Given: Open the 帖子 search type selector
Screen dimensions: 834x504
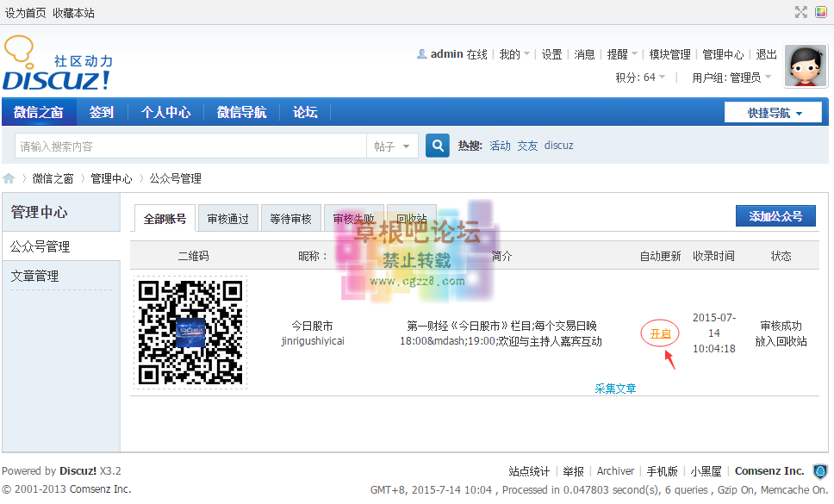Looking at the screenshot, I should coord(392,146).
